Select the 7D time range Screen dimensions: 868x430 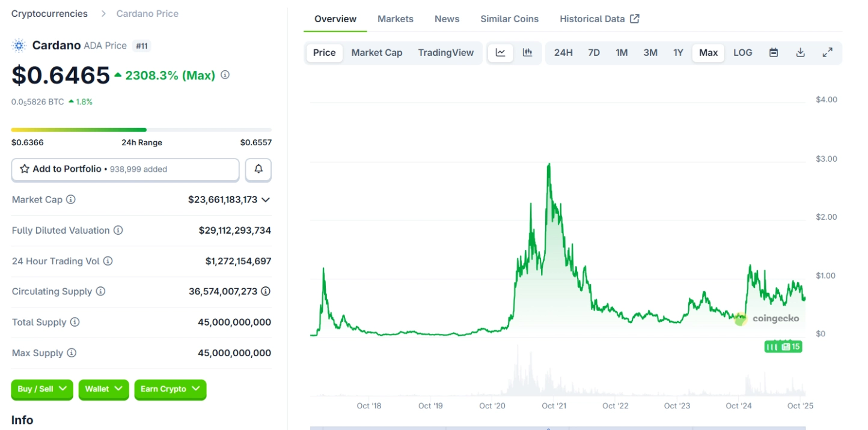click(594, 53)
